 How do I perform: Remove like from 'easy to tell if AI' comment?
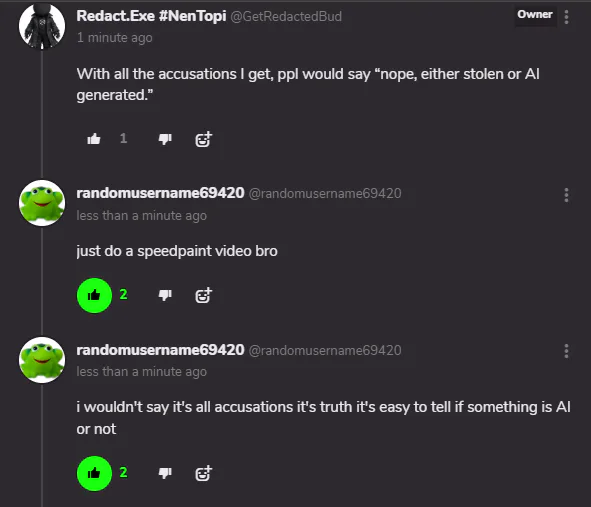94,473
